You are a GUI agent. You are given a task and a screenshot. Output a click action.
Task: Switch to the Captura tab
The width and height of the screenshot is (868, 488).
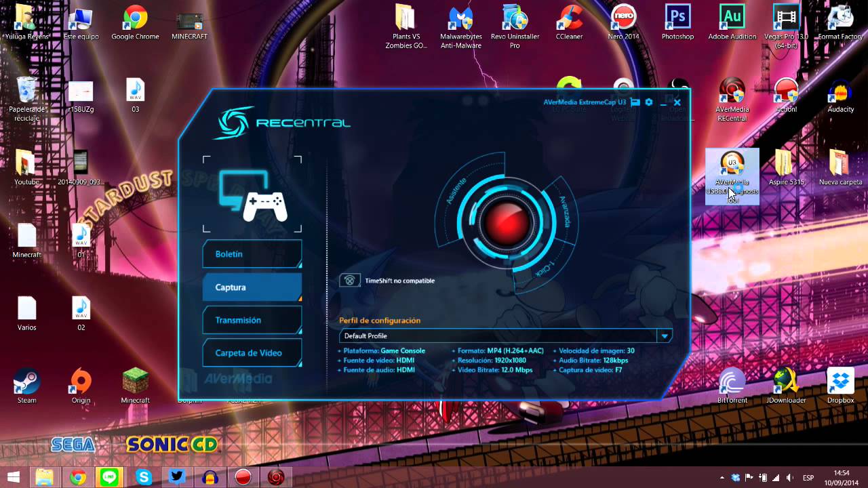pos(252,287)
